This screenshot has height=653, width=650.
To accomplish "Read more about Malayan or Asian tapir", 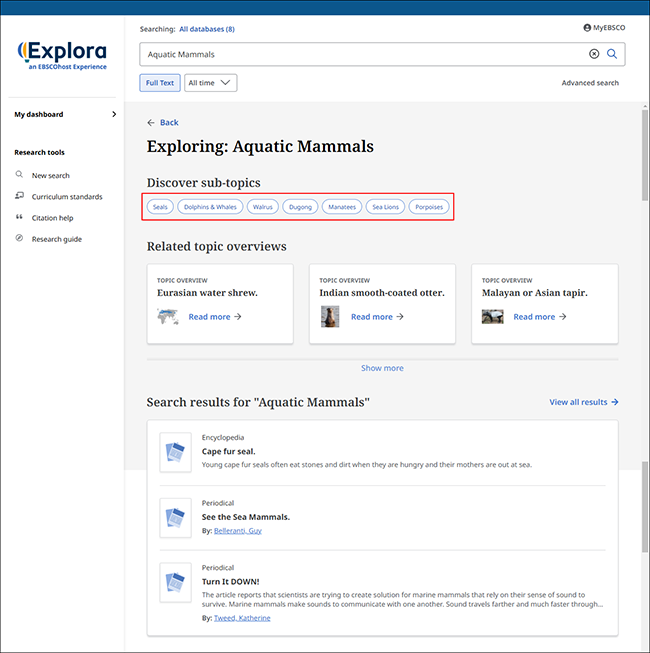I will (x=540, y=317).
